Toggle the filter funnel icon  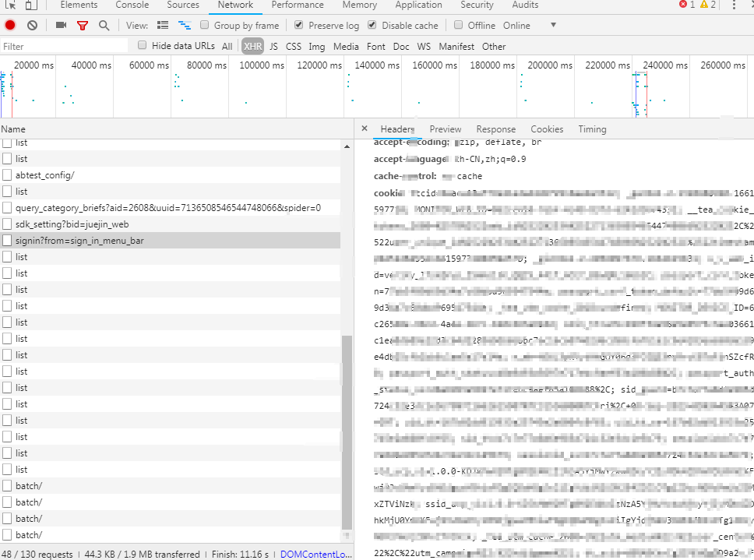pyautogui.click(x=83, y=26)
